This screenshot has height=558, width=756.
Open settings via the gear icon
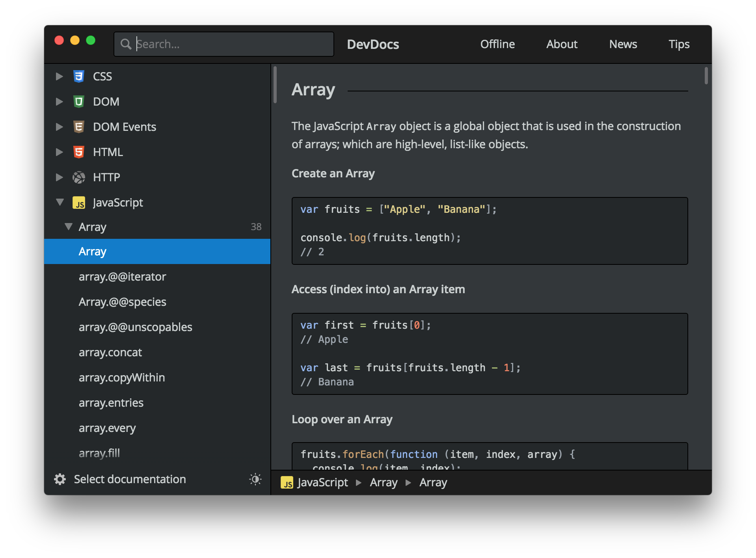pyautogui.click(x=59, y=479)
